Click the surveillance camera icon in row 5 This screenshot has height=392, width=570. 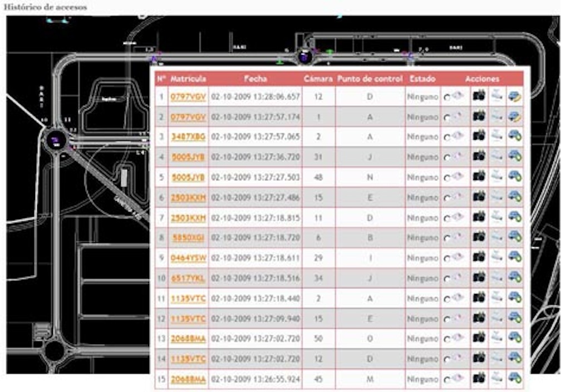(x=497, y=177)
